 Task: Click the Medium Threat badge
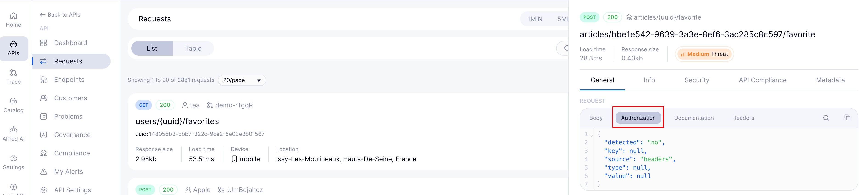click(x=704, y=54)
